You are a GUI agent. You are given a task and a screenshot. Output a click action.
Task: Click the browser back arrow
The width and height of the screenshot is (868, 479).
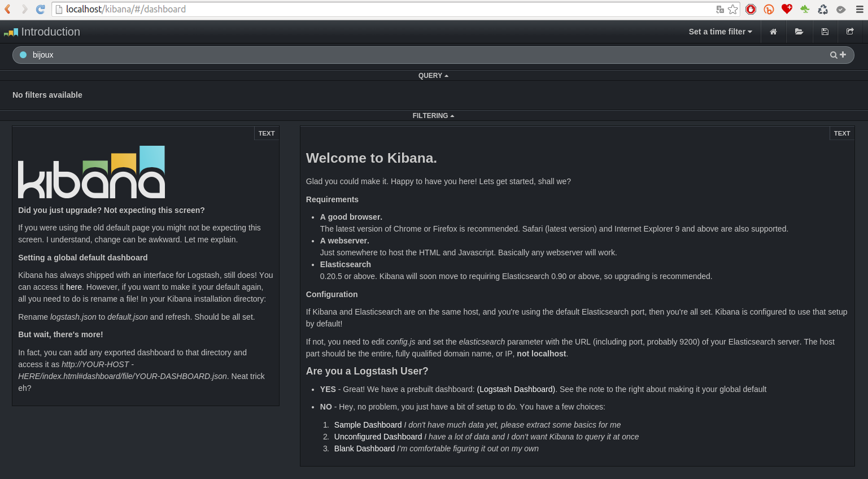coord(8,9)
